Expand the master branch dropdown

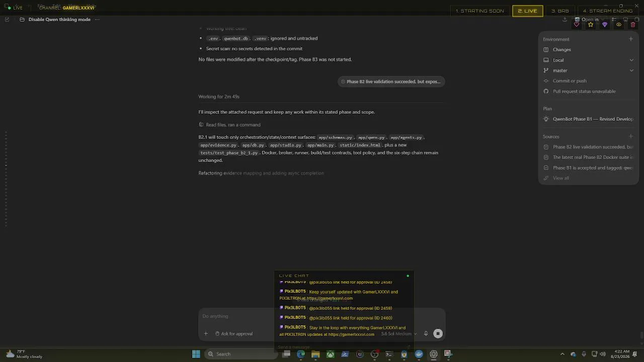631,70
